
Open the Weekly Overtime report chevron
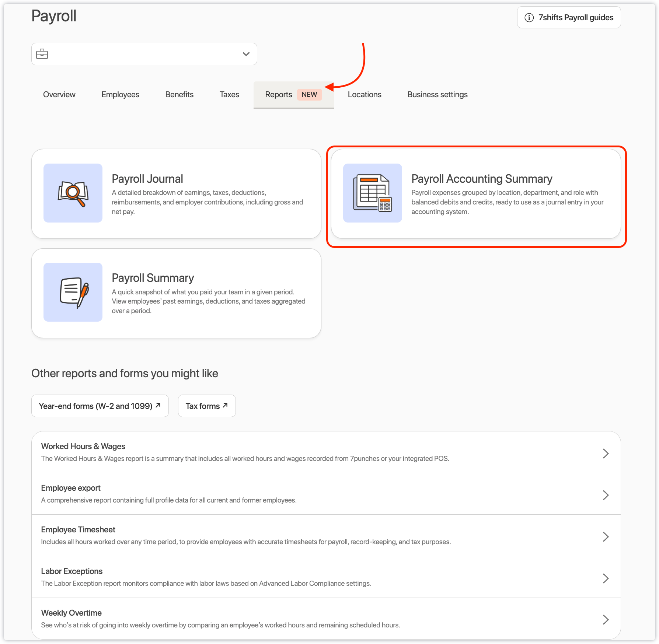tap(605, 620)
